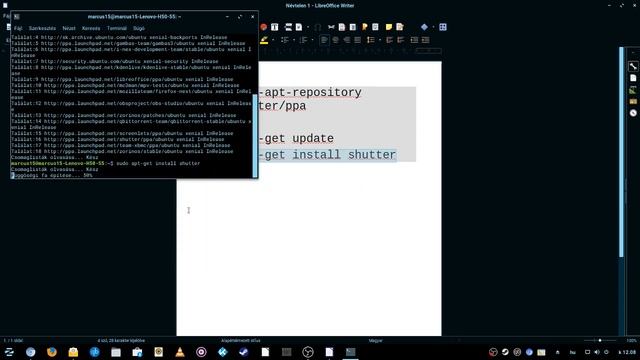Toggle align left paragraph button
640x360 pixels.
[x=324, y=40]
